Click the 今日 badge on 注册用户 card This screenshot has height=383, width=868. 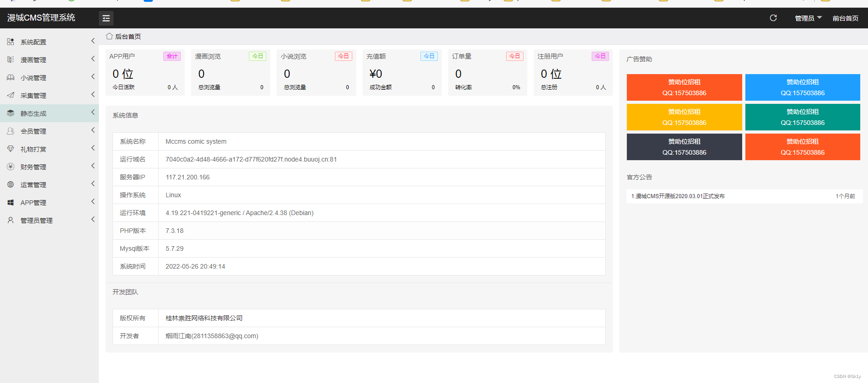(x=600, y=56)
